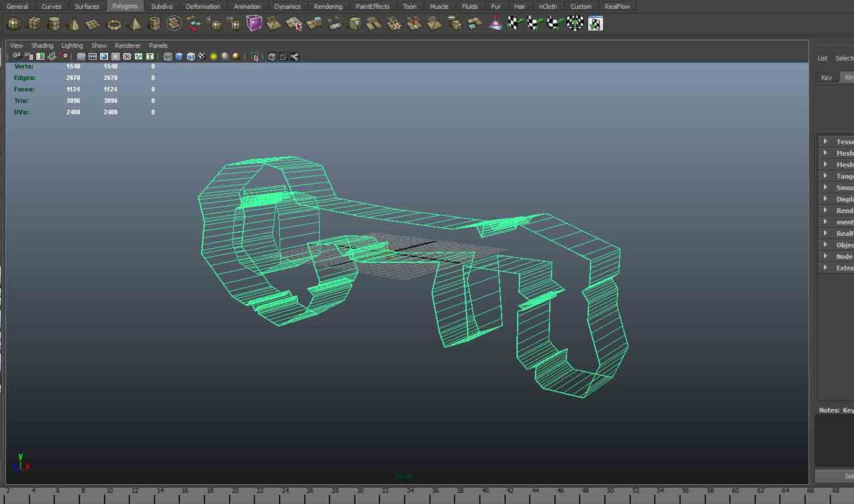This screenshot has width=854, height=504.
Task: Create a polygon plane from the shelf
Action: point(93,23)
